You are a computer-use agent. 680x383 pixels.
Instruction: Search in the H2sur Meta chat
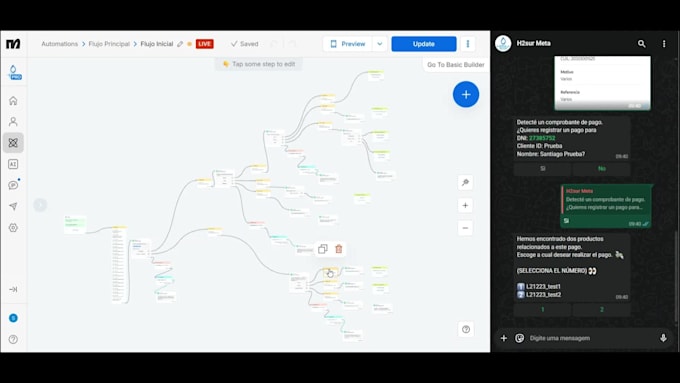[641, 43]
